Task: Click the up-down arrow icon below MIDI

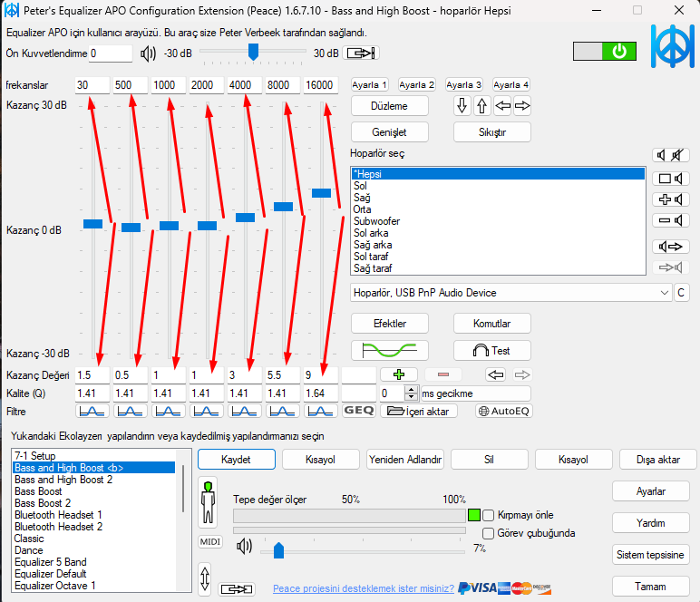Action: (x=204, y=578)
